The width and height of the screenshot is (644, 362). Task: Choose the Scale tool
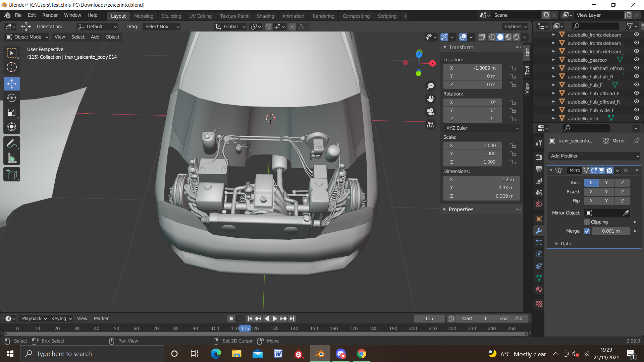[x=12, y=112]
